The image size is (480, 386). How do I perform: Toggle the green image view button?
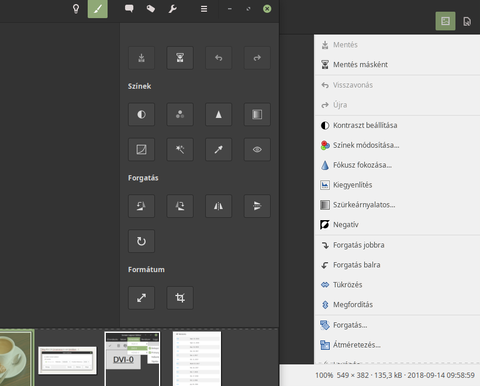[445, 21]
